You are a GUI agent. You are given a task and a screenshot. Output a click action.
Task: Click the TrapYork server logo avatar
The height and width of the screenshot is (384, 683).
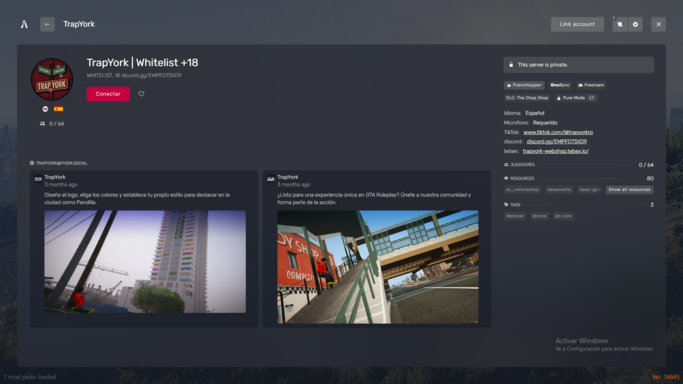[x=52, y=79]
